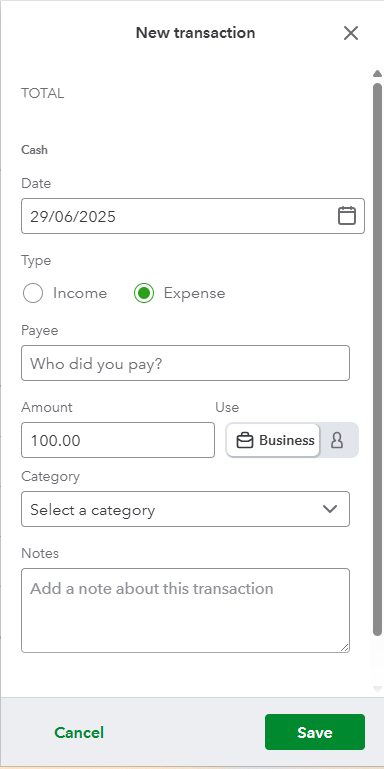Click the scrollbar up arrow
384x769 pixels.
(377, 74)
